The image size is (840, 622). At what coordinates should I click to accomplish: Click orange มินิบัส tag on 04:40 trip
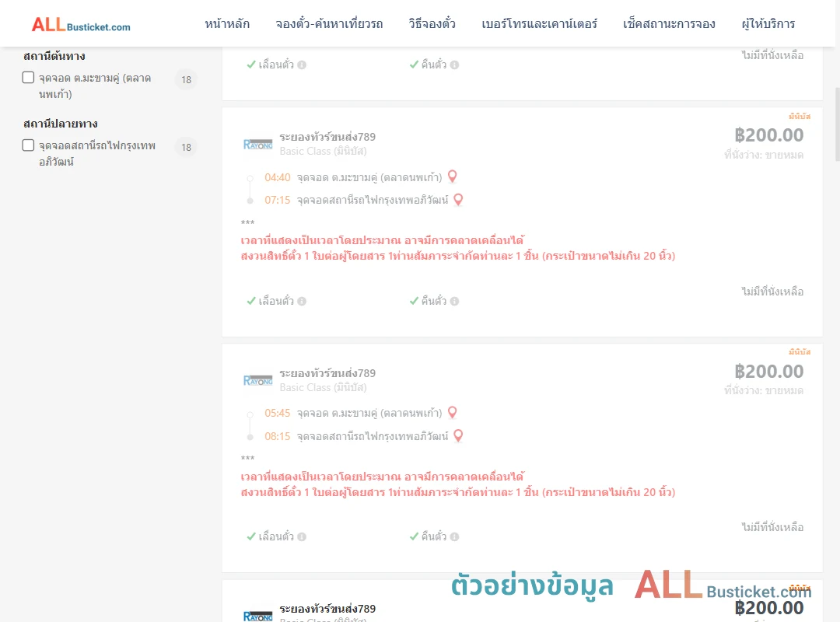coord(800,116)
